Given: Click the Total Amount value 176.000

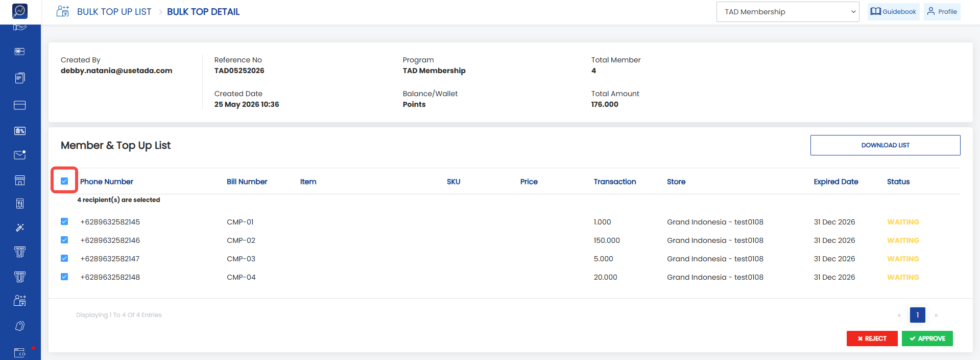Looking at the screenshot, I should 605,104.
